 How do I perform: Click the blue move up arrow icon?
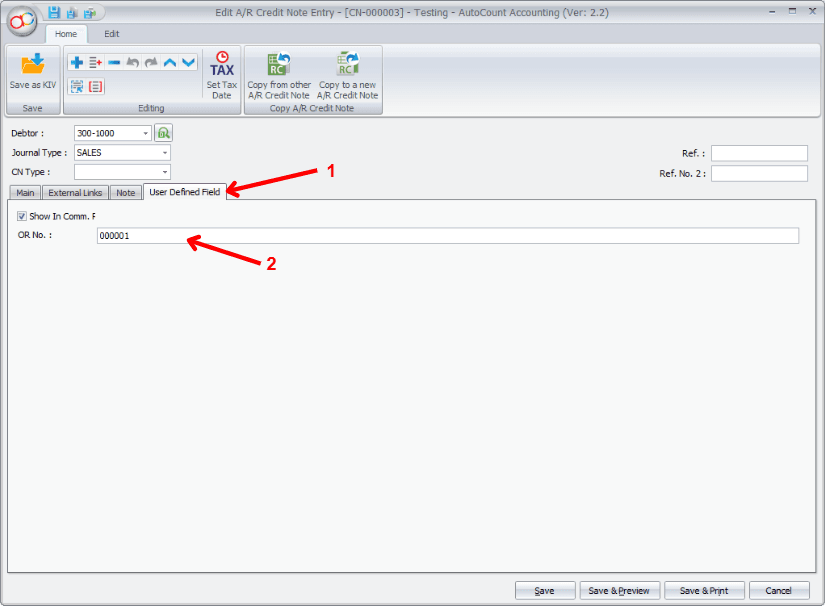(170, 62)
